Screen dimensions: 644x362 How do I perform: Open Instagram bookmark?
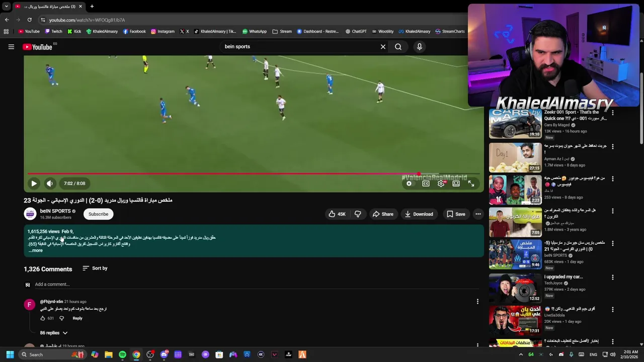(163, 31)
